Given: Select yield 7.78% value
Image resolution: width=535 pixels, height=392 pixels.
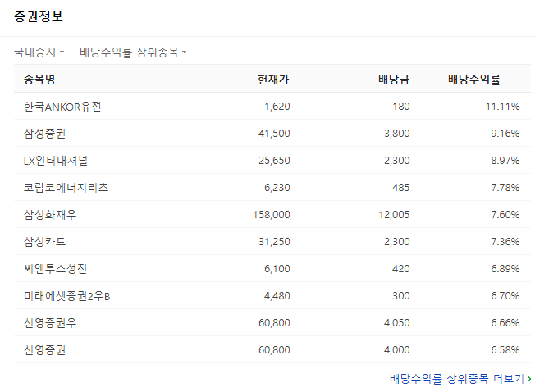Looking at the screenshot, I should (505, 188).
